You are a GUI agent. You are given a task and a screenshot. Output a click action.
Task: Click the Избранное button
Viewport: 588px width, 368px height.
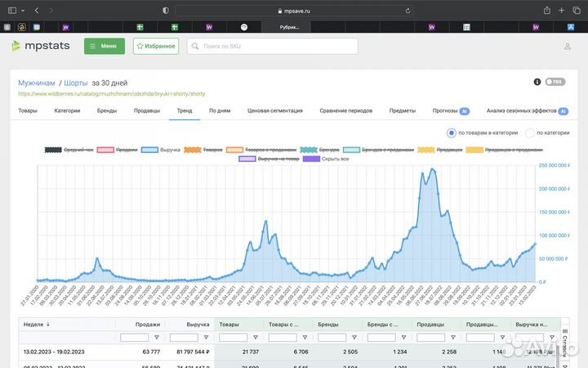[156, 46]
